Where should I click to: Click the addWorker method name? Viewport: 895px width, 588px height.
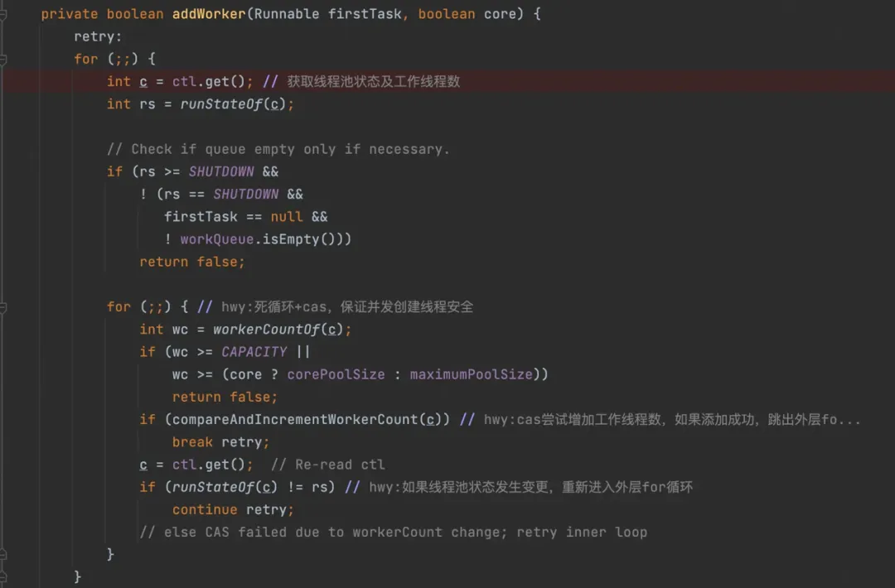coord(209,14)
